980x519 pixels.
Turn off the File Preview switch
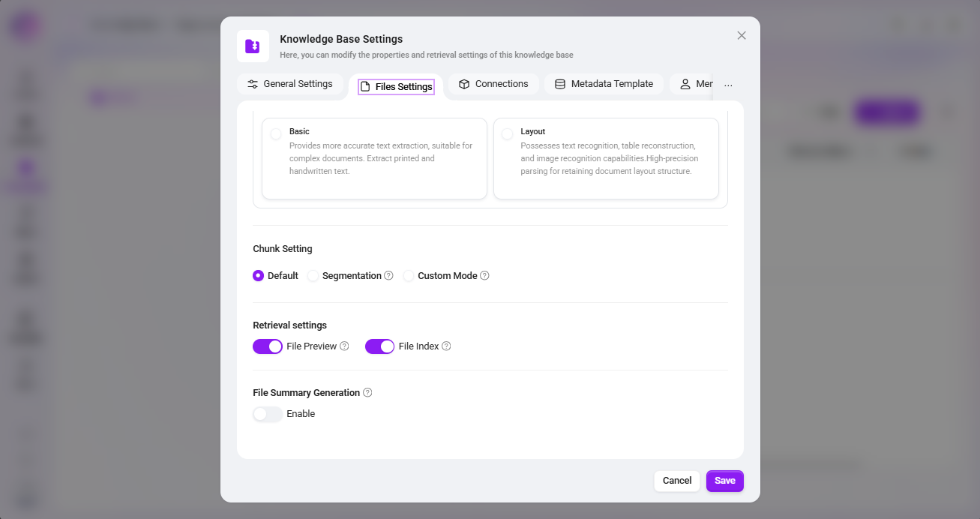pos(268,346)
